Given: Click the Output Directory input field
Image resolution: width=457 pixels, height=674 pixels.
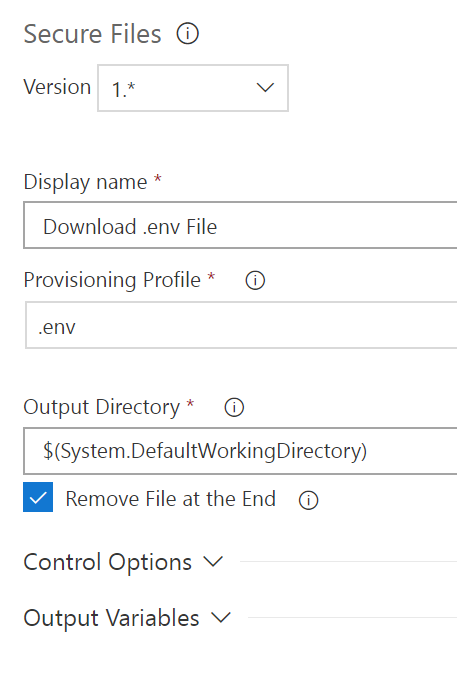Looking at the screenshot, I should tap(240, 451).
